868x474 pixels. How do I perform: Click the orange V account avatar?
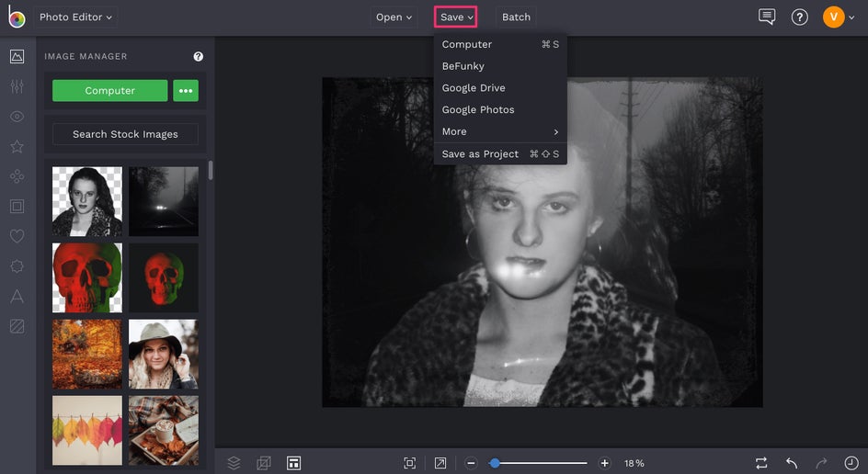click(x=833, y=17)
